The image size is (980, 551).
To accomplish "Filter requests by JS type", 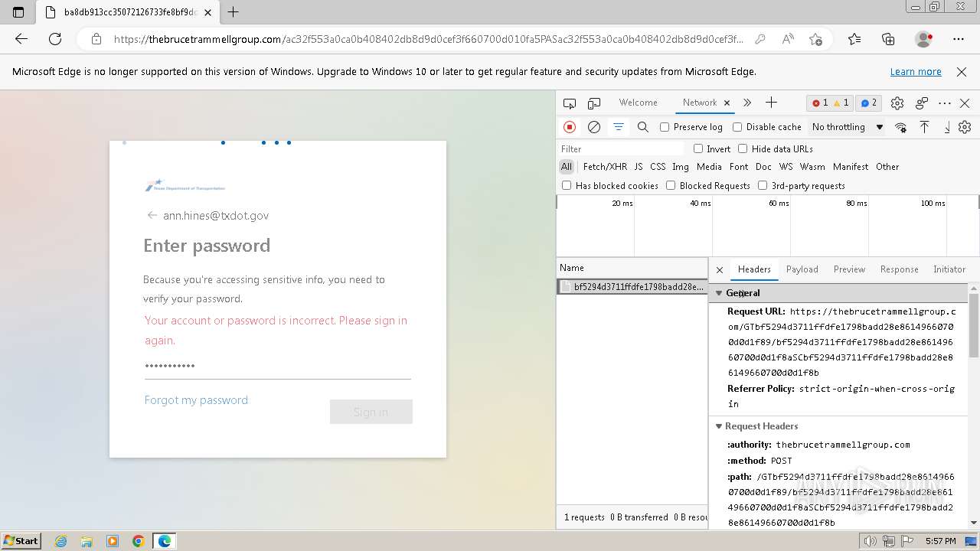I will click(x=639, y=167).
